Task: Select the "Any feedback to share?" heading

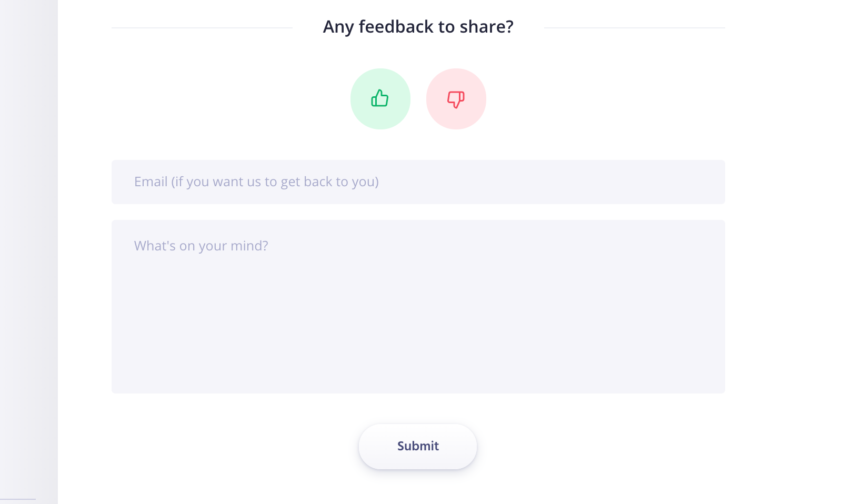Action: coord(418,27)
